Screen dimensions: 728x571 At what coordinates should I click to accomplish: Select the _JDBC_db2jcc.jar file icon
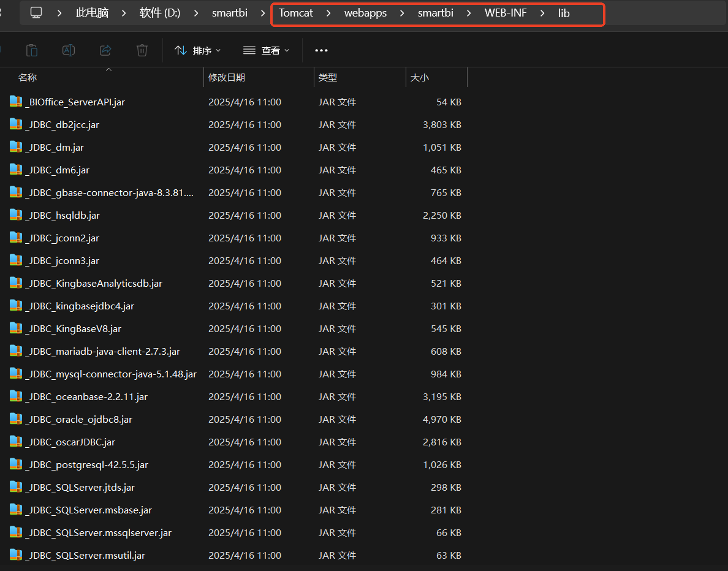point(16,124)
